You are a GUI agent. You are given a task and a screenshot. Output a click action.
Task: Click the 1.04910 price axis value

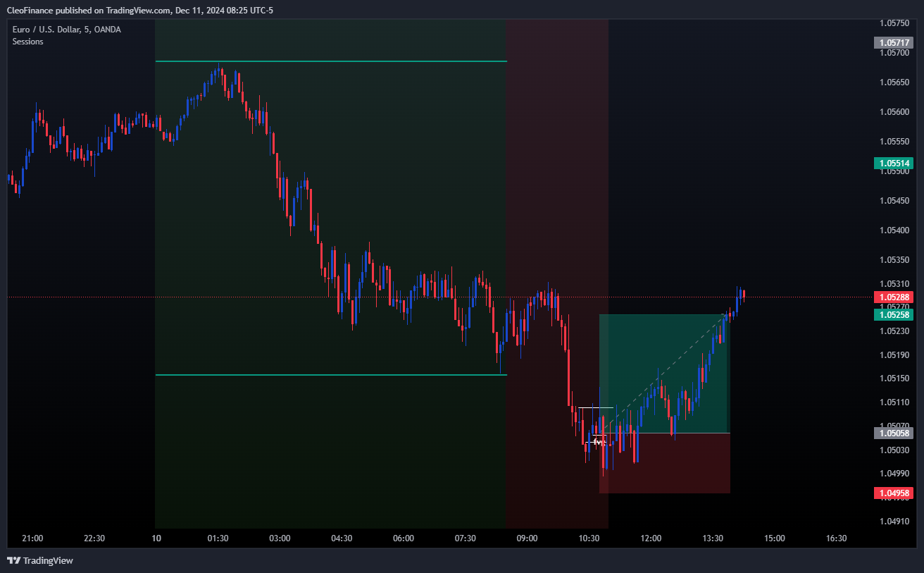click(894, 521)
